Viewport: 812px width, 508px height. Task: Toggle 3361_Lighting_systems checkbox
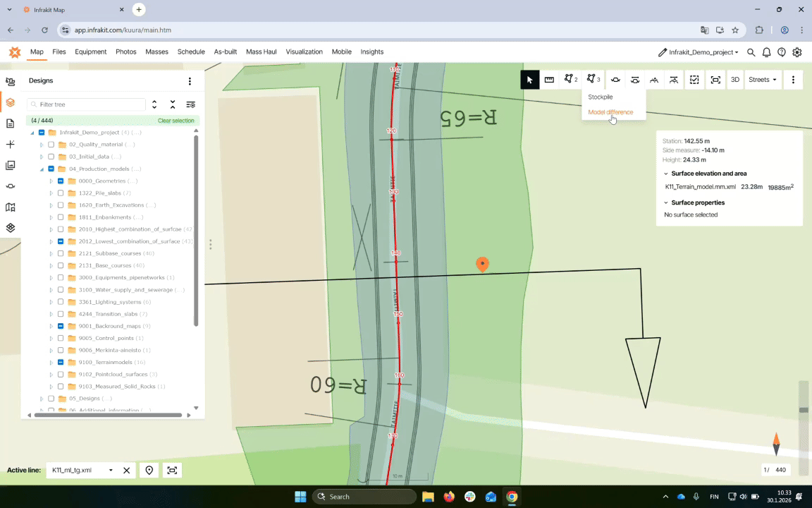pos(61,302)
